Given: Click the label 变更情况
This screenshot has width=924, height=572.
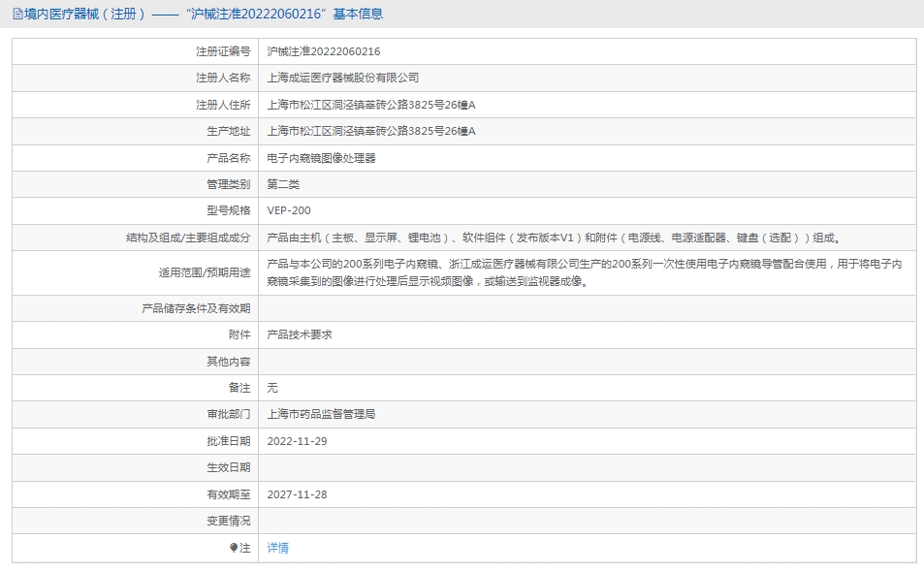Looking at the screenshot, I should (228, 522).
